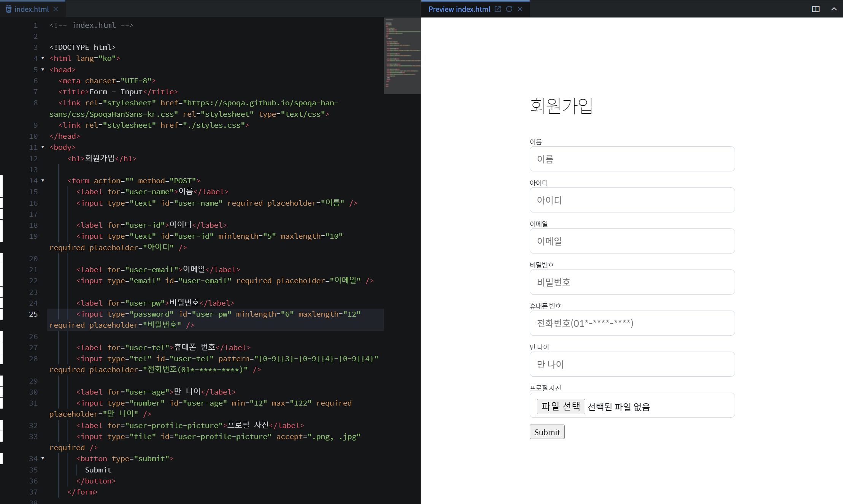Click the 회원가입 heading in preview
Screen dimensions: 843x504
coord(561,106)
